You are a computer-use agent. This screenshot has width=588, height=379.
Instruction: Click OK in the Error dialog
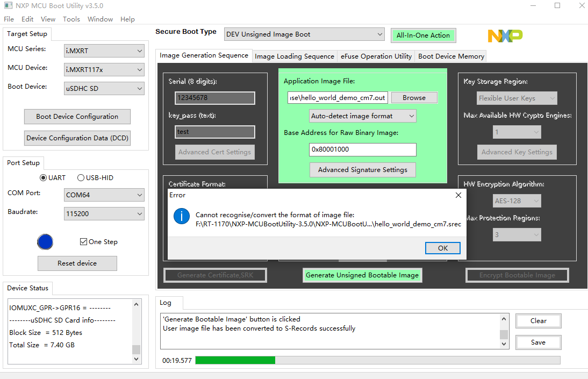(442, 248)
